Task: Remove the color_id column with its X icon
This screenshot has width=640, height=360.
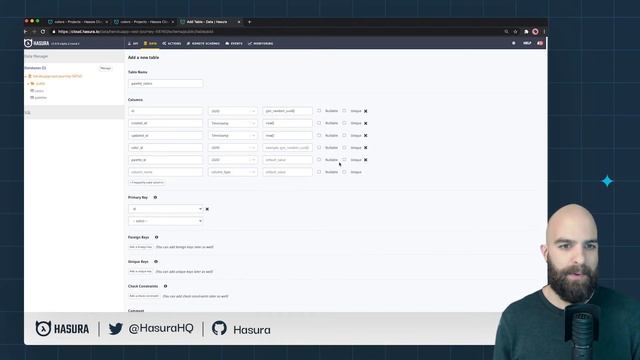Action: pyautogui.click(x=366, y=148)
